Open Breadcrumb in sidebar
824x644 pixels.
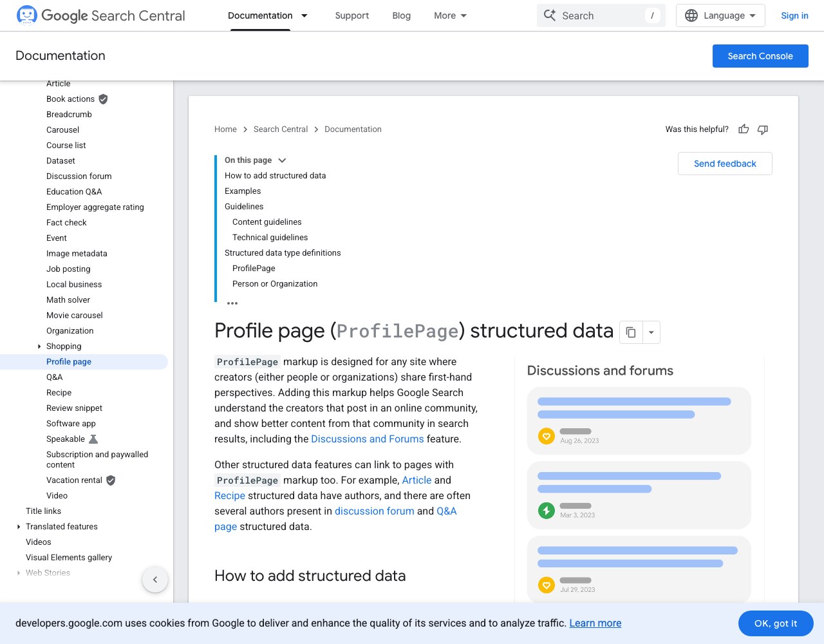click(69, 115)
